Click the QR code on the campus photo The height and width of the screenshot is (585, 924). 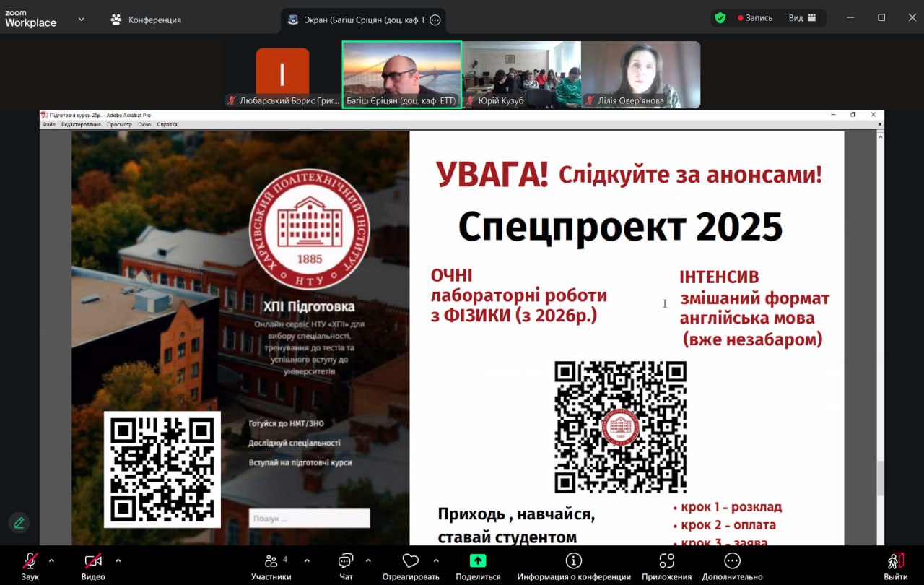[162, 469]
